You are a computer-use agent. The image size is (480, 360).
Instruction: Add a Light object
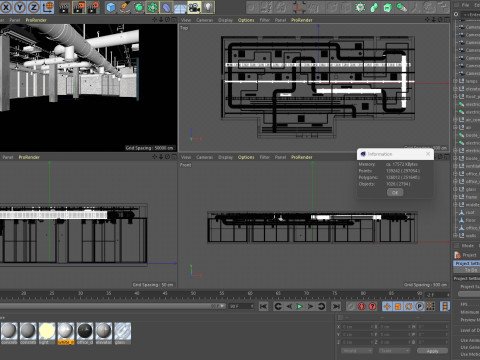click(208, 7)
